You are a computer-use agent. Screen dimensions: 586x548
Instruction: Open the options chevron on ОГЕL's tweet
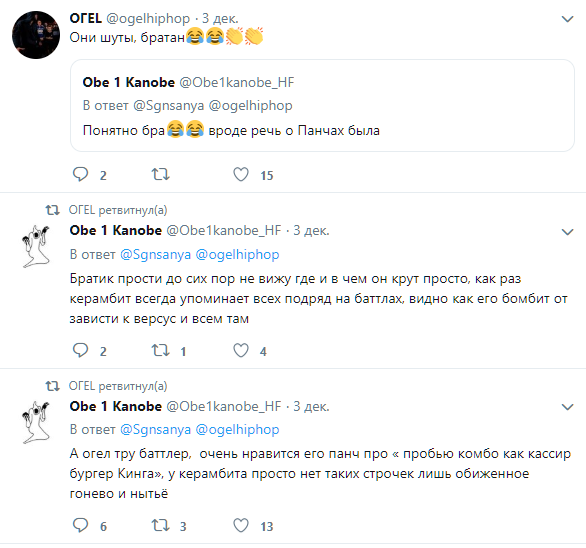[567, 19]
